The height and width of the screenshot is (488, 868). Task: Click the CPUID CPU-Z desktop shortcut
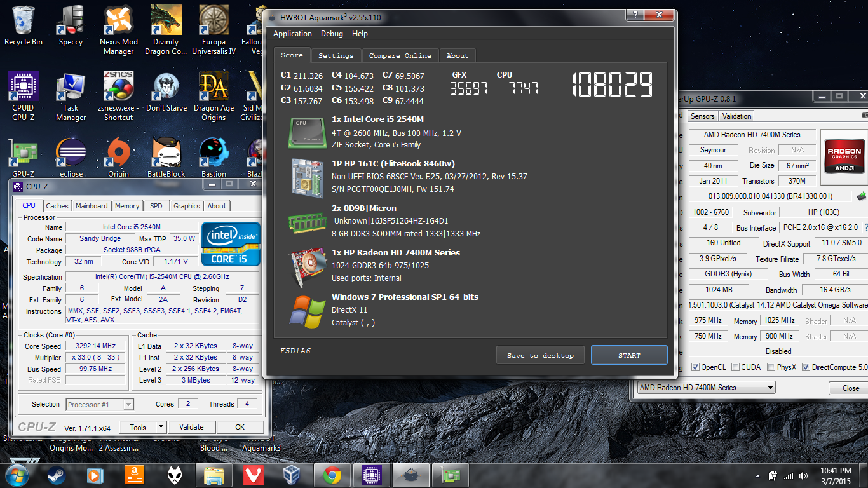pos(24,96)
